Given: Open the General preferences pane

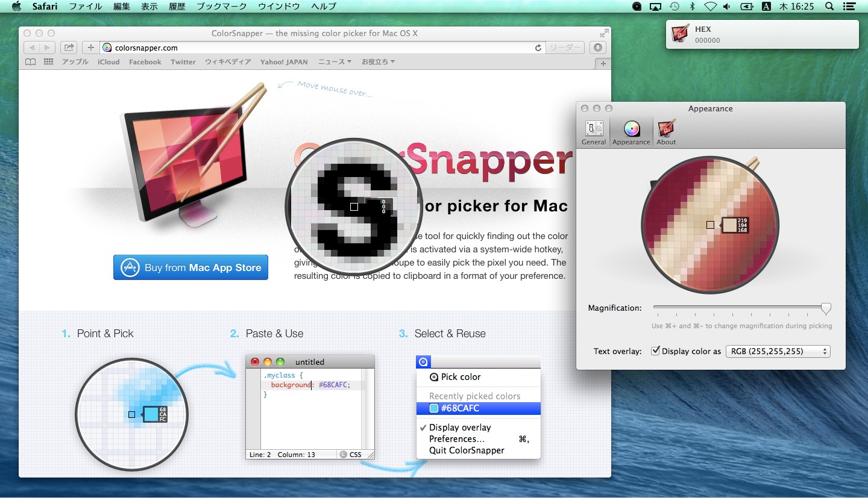Looking at the screenshot, I should click(594, 132).
